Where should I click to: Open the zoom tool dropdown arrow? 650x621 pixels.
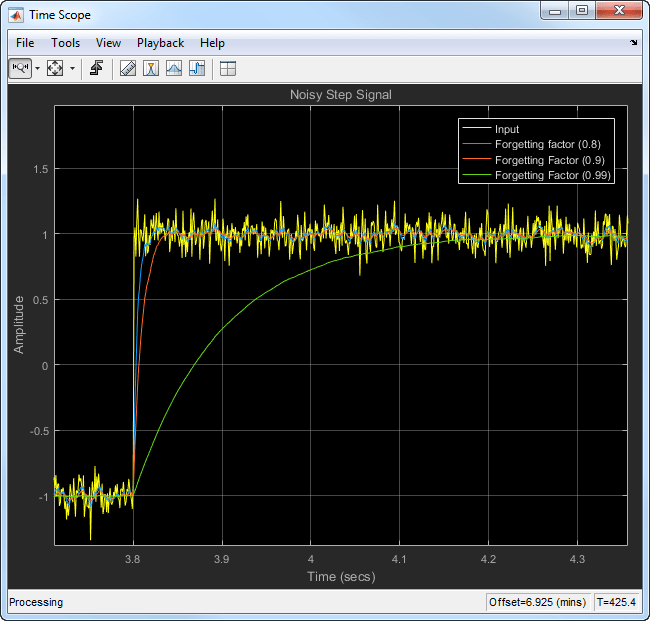pyautogui.click(x=37, y=68)
